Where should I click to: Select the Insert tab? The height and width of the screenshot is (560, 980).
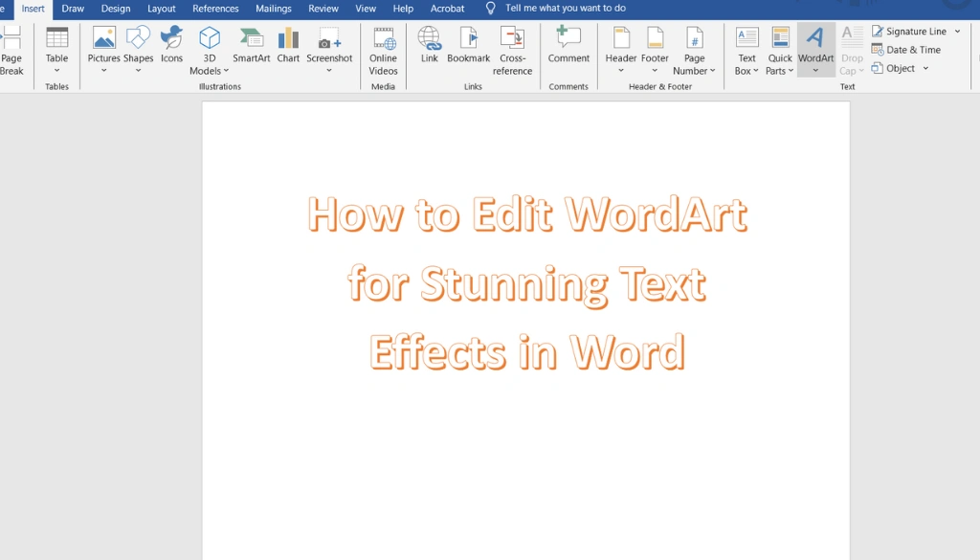(x=33, y=9)
